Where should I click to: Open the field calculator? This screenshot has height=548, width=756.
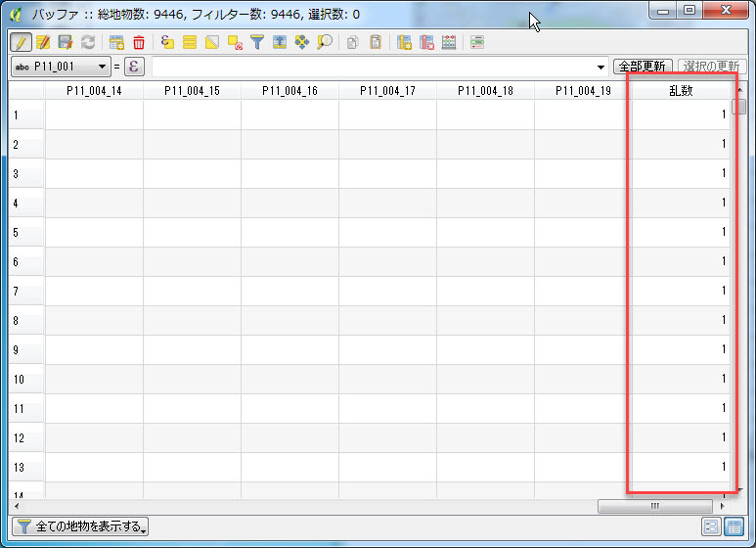click(x=449, y=42)
